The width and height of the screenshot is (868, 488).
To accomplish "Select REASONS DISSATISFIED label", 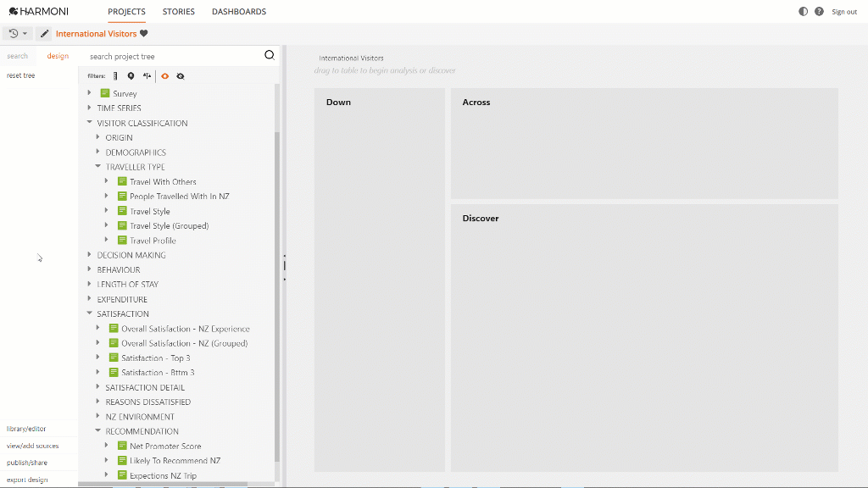I will click(x=147, y=402).
